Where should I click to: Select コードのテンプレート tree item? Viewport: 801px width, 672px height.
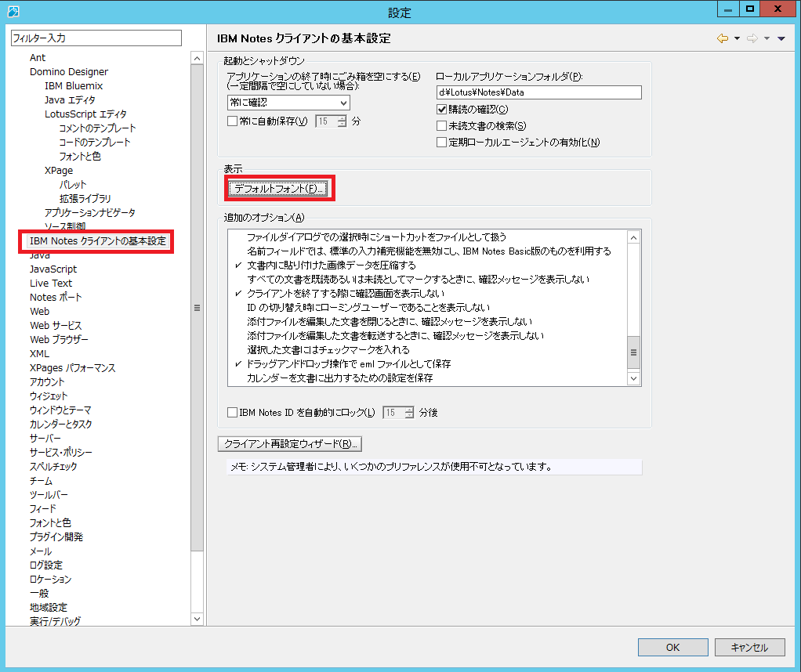(x=95, y=142)
